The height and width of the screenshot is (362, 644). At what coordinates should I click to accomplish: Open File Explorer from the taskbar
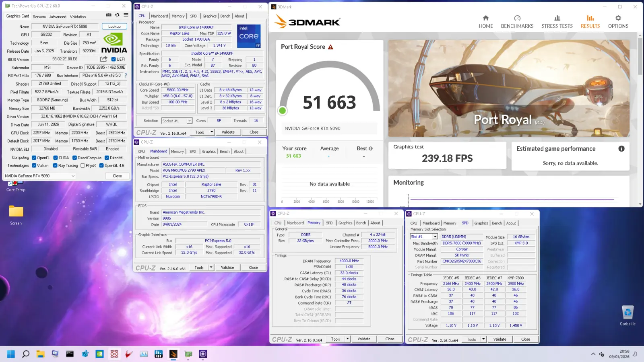coord(40,354)
